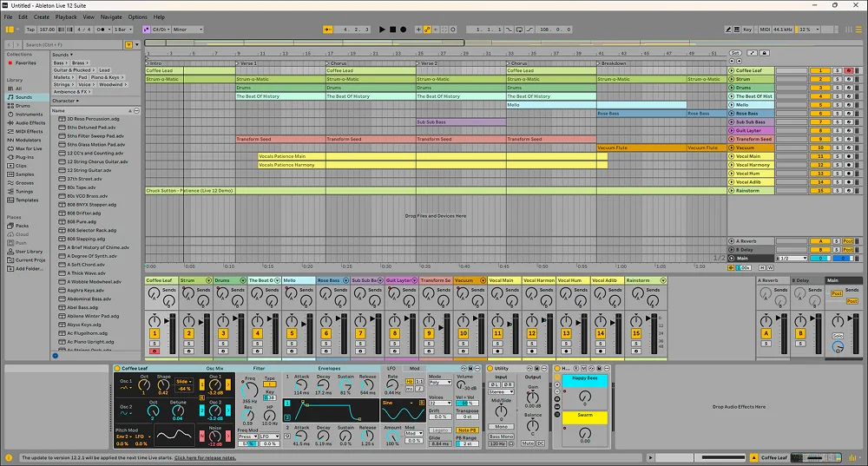Click the release notes link
The height and width of the screenshot is (466, 868).
tap(205, 457)
